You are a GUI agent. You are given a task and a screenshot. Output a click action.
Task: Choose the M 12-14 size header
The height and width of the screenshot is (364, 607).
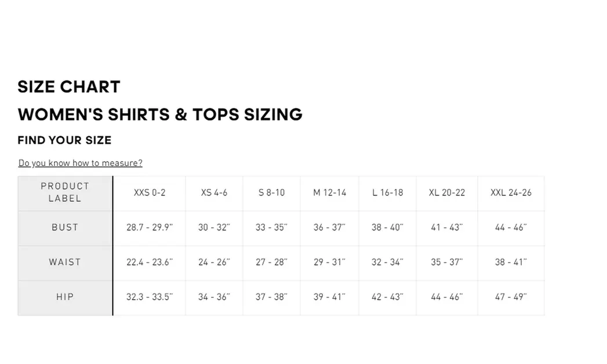click(x=329, y=192)
